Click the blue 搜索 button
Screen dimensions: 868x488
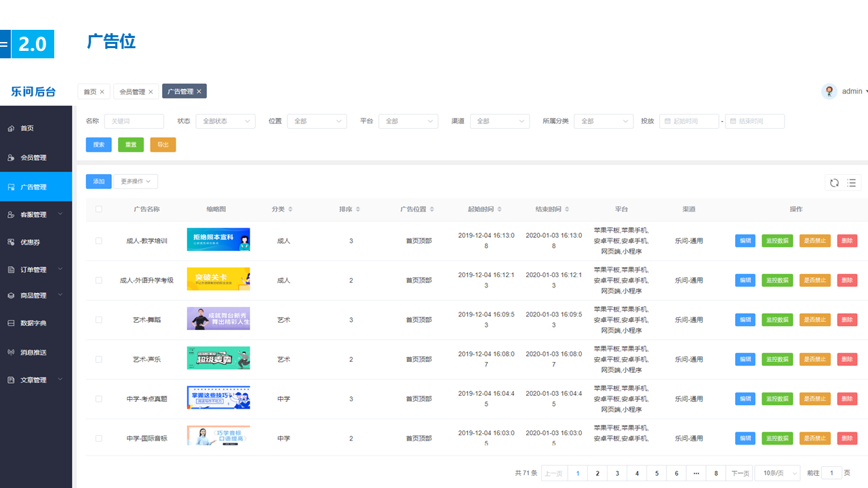point(99,144)
